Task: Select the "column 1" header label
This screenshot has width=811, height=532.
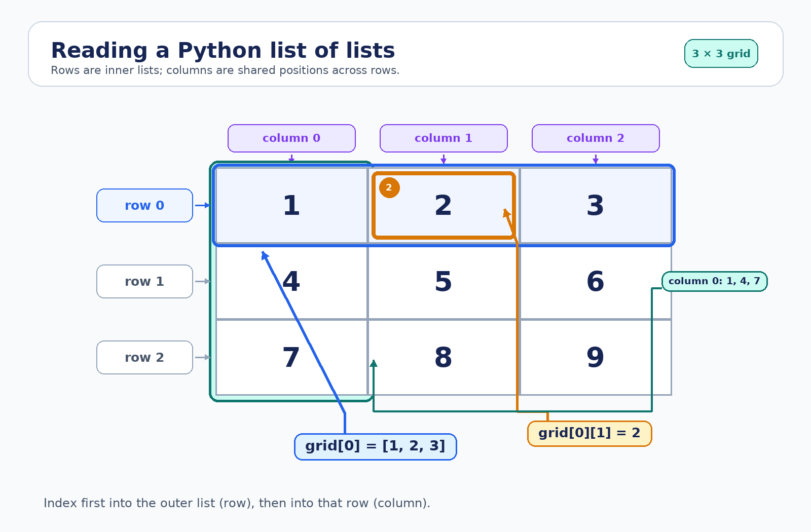Action: (x=444, y=138)
